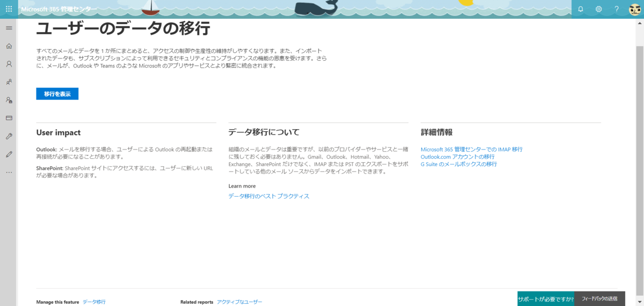Open notifications bell icon
The width and height of the screenshot is (644, 306).
pos(580,9)
